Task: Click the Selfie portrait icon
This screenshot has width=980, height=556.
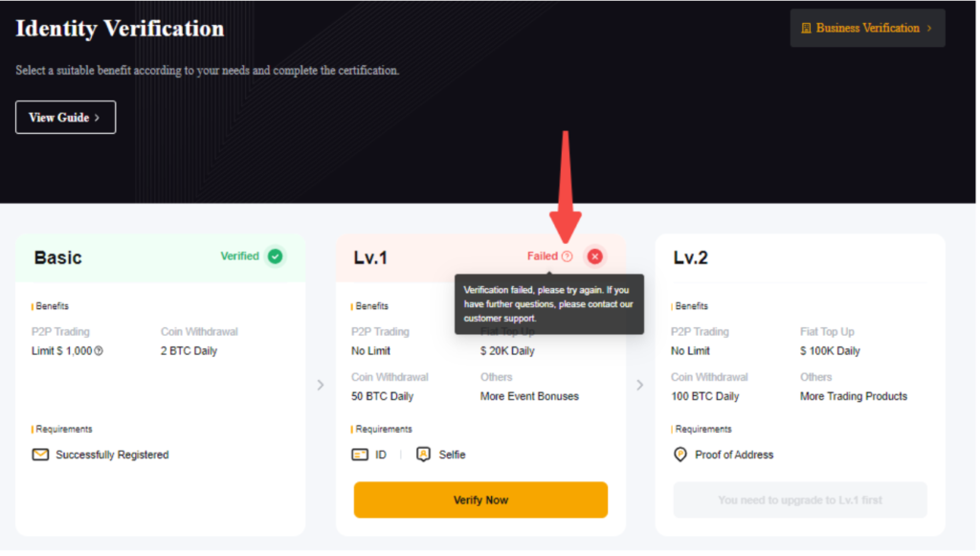Action: pyautogui.click(x=423, y=455)
